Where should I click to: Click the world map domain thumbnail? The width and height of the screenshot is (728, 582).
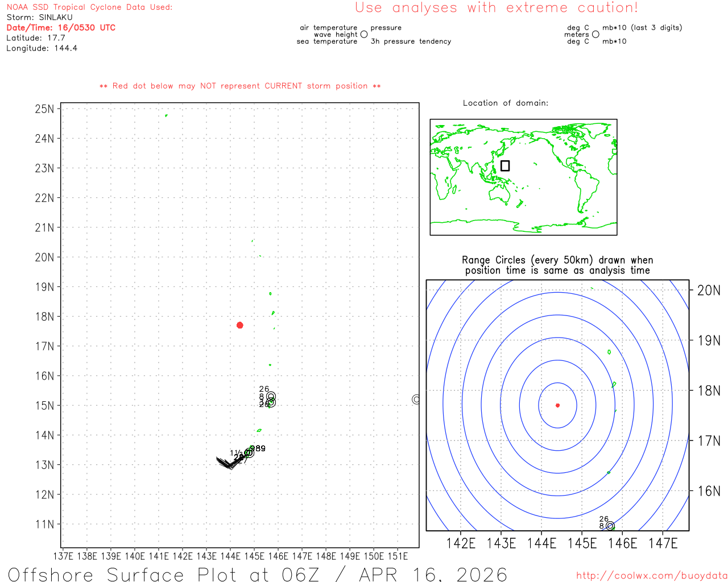pos(523,177)
